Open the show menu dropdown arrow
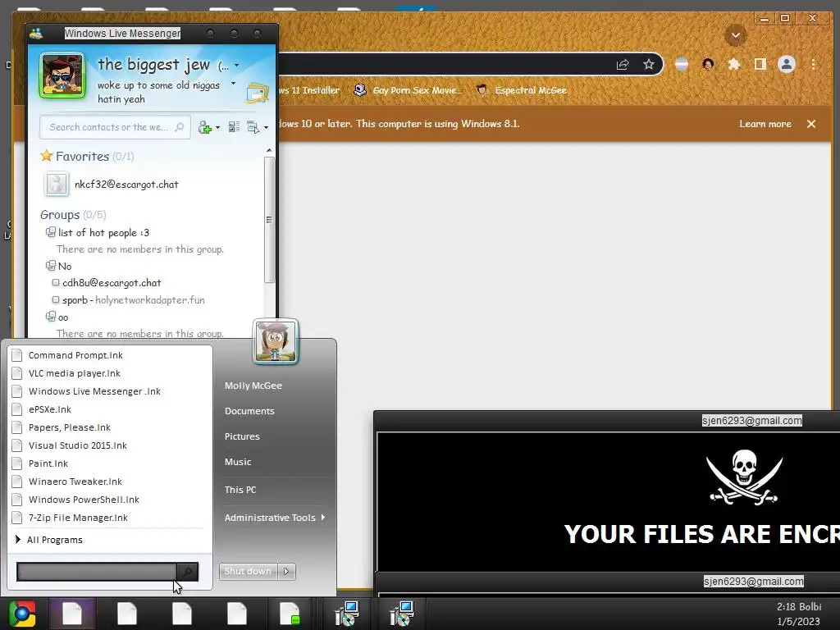Screen dimensions: 840x630 (267, 127)
